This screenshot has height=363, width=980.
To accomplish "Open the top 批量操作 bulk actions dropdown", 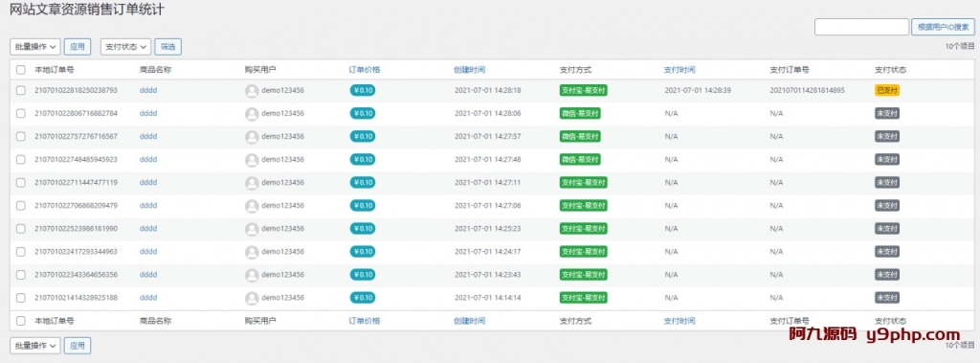I will tap(35, 47).
